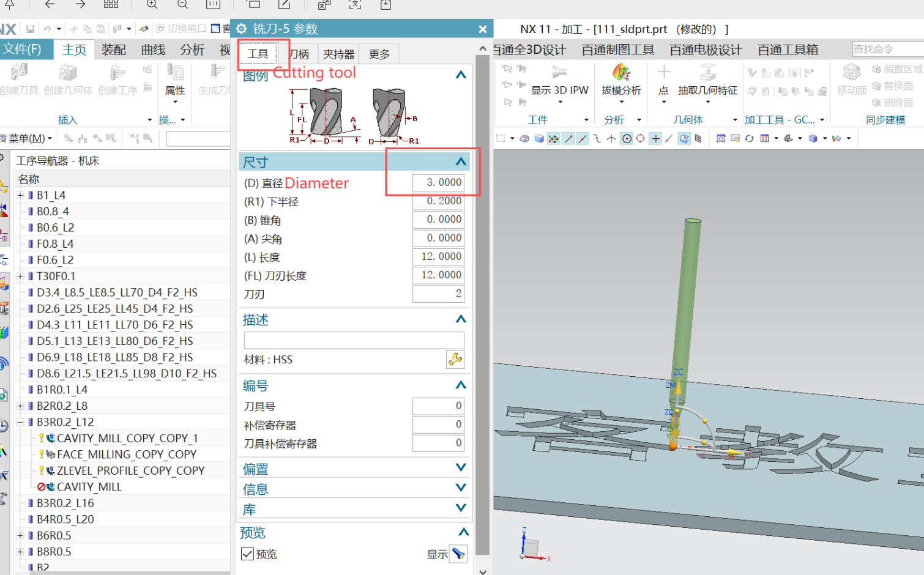Click the Switch Window (切换窗口) icon
924x575 pixels.
160,29
